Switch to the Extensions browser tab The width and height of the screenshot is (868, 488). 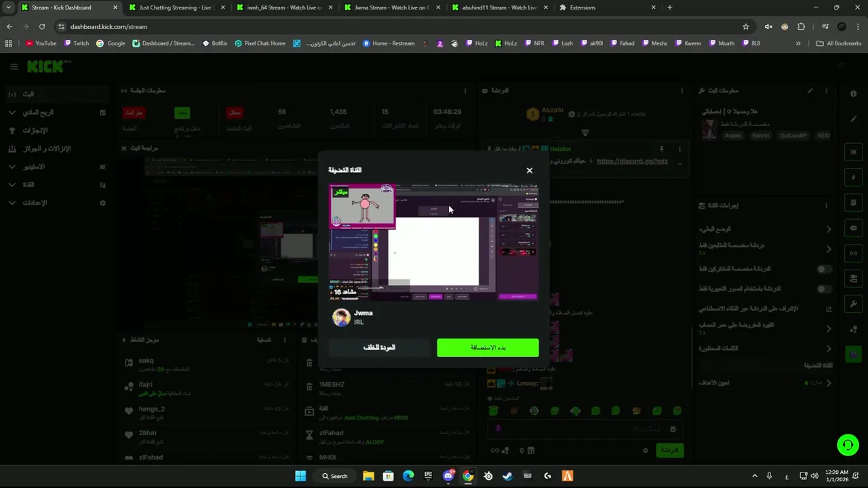pyautogui.click(x=608, y=7)
